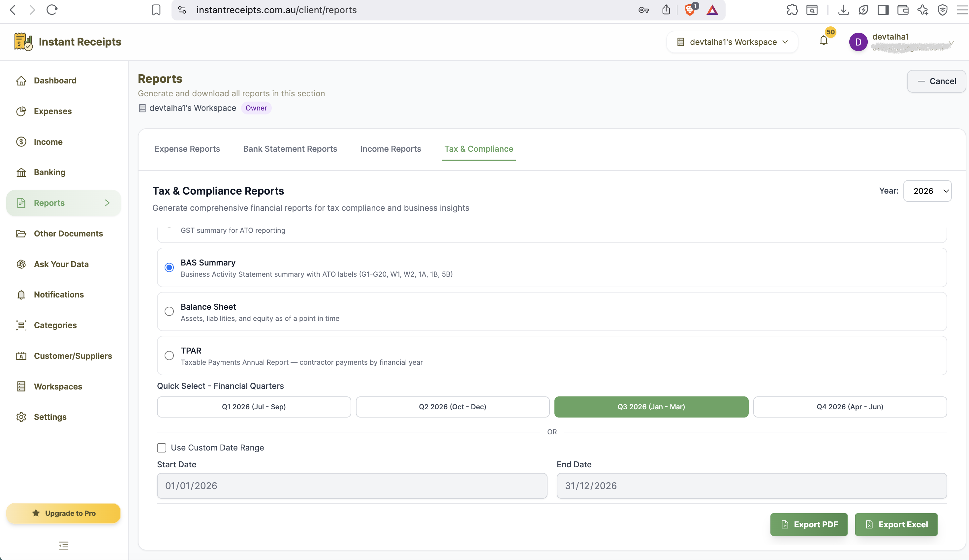Click the Start Date field
The height and width of the screenshot is (560, 969).
click(352, 486)
